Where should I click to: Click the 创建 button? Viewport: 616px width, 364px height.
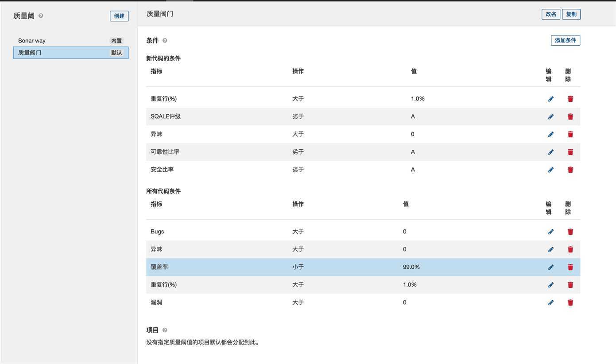pos(119,16)
